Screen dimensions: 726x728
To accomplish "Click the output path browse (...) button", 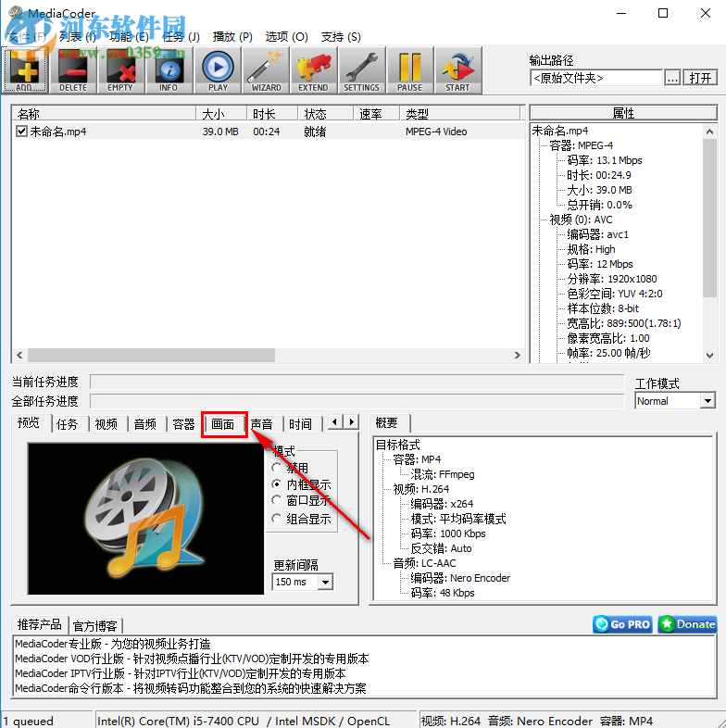I will pyautogui.click(x=672, y=78).
